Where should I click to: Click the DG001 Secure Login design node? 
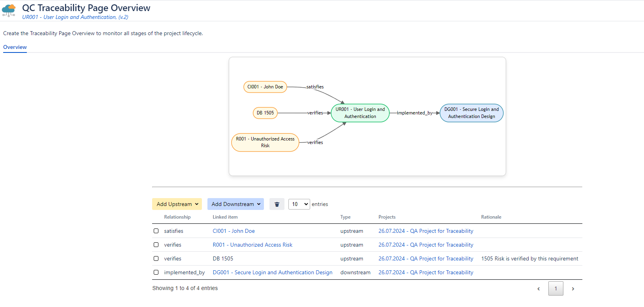click(471, 113)
